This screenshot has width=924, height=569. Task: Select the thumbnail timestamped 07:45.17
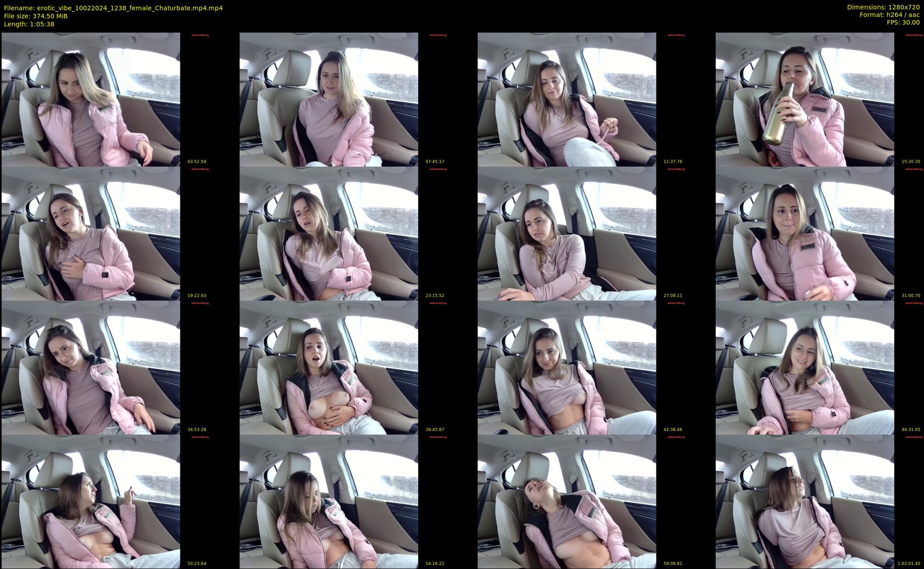click(329, 99)
